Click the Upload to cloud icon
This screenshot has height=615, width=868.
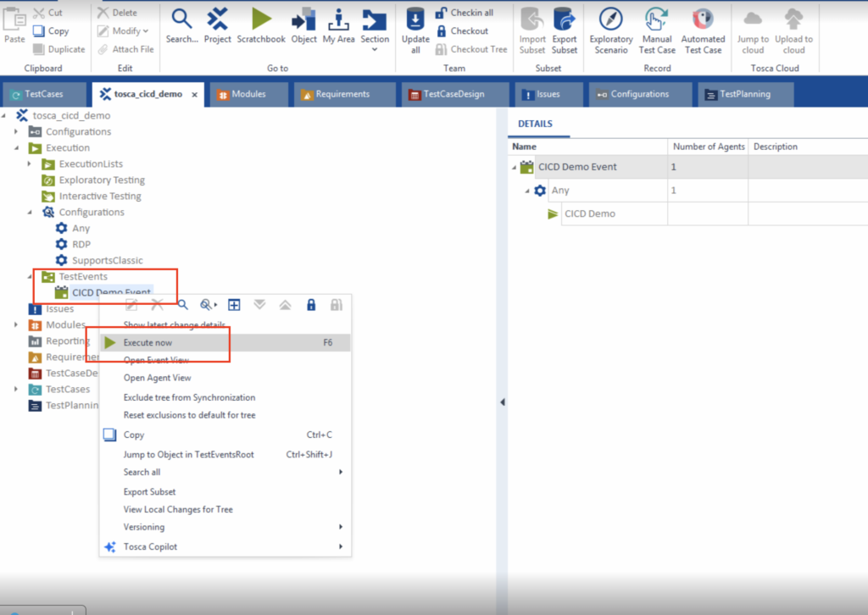(793, 19)
